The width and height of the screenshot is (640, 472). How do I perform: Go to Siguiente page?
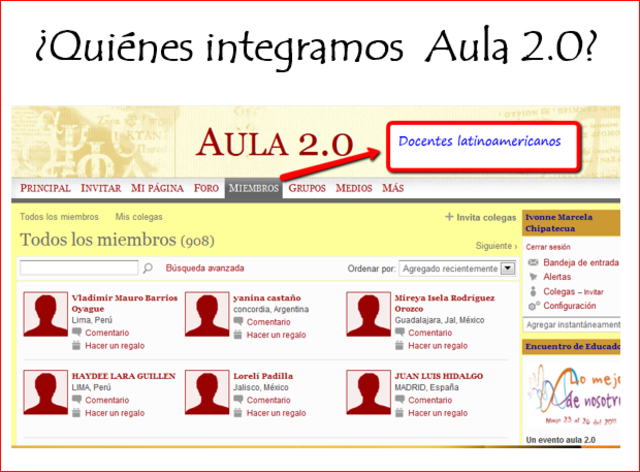coord(496,246)
